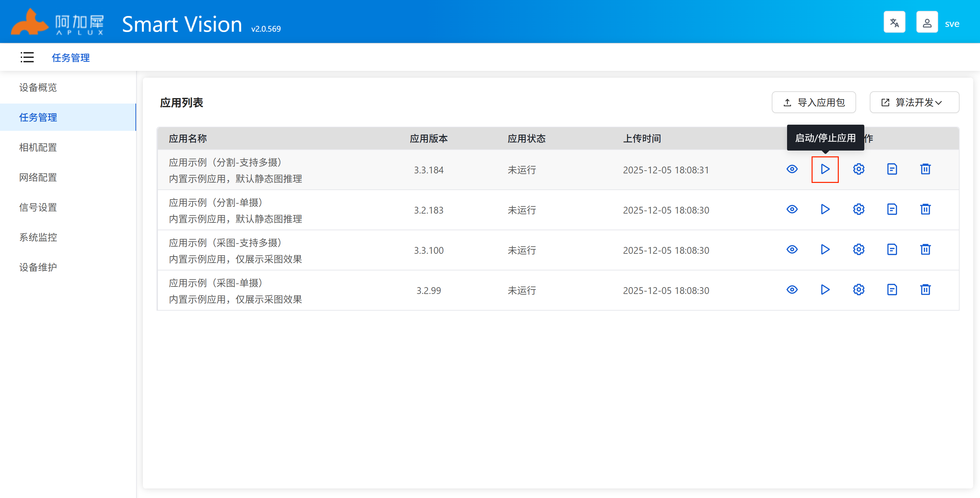Delete the 采图-单摄 example application
980x498 pixels.
[925, 290]
